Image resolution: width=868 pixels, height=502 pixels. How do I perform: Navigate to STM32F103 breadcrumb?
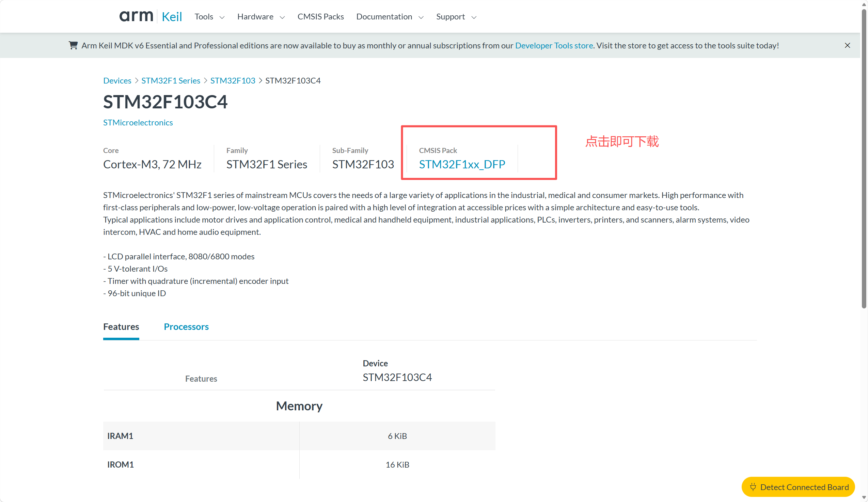pos(233,80)
